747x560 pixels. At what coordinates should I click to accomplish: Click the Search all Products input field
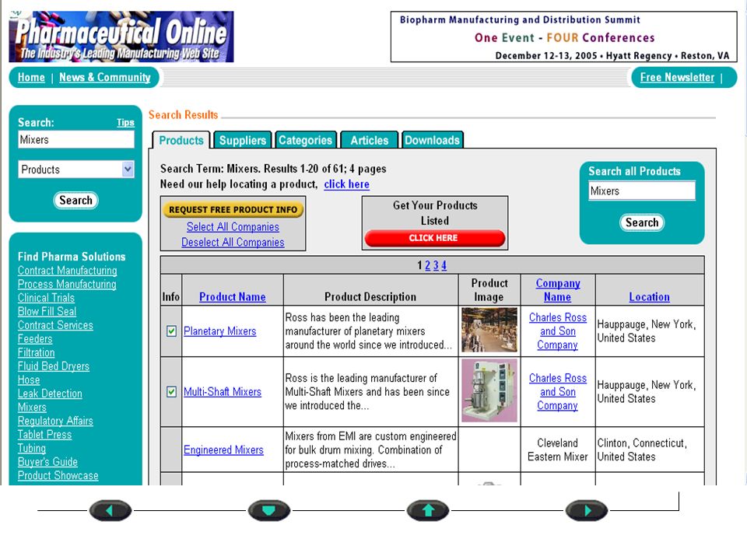[x=642, y=191]
